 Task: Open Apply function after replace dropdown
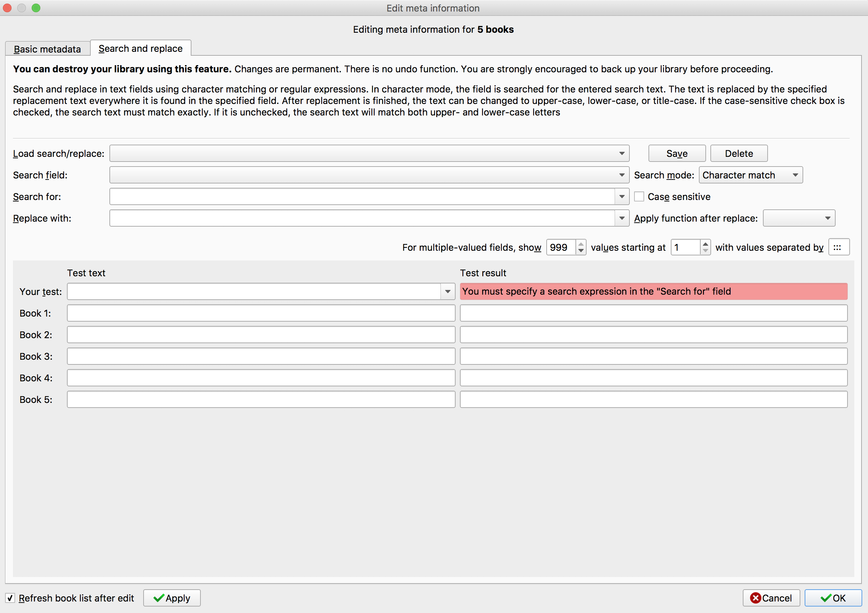799,218
